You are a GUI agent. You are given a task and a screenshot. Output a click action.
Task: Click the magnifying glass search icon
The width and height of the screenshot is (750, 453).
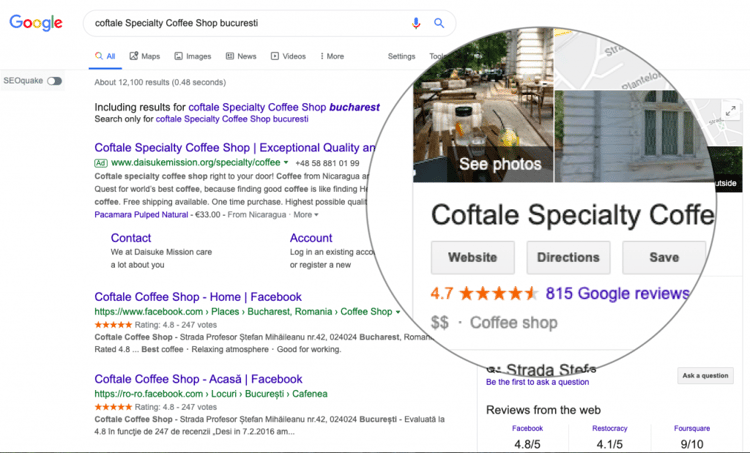pos(439,23)
